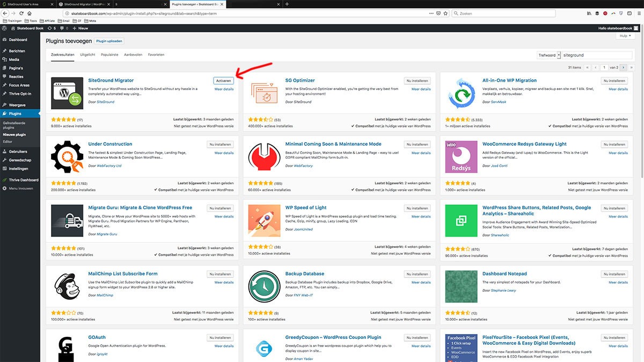Click the plugin search field containing siteground
The width and height of the screenshot is (644, 362).
pyautogui.click(x=597, y=55)
